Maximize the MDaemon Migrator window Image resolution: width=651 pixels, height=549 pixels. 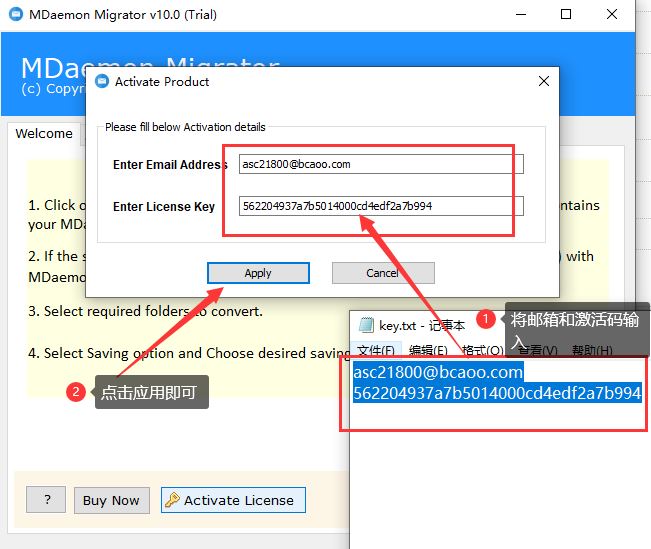tap(566, 15)
